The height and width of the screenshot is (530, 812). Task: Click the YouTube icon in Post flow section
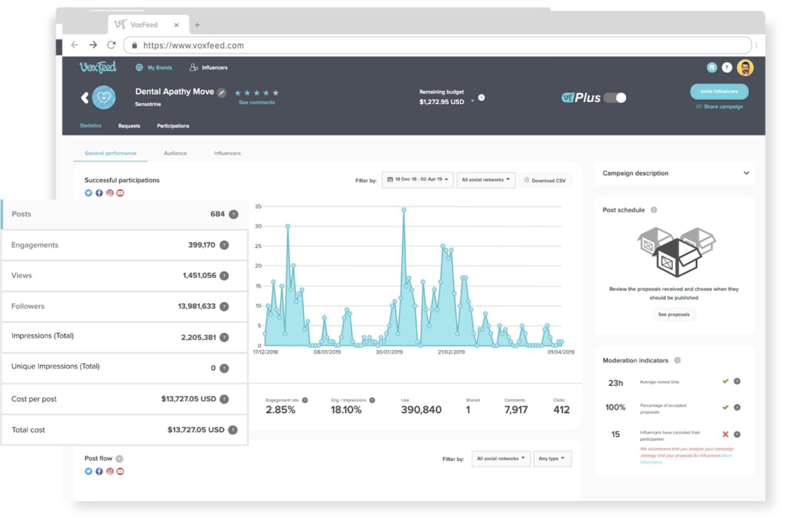[x=120, y=471]
